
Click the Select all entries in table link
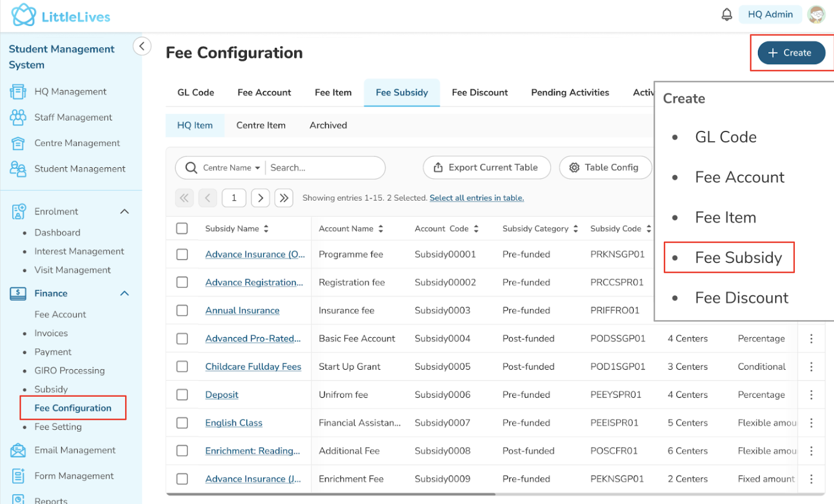476,198
